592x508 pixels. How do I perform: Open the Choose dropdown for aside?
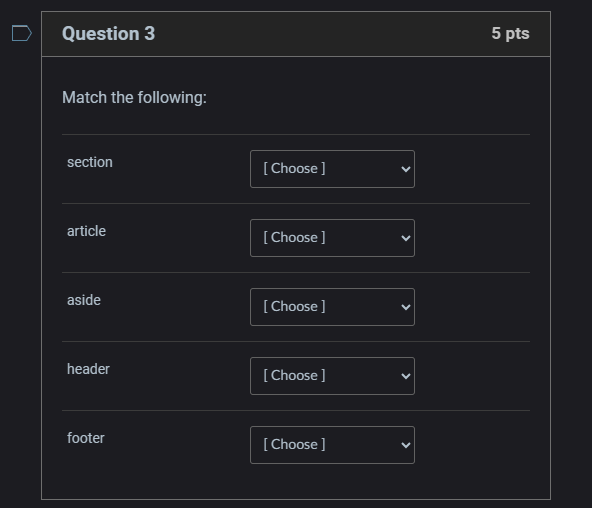tap(332, 307)
